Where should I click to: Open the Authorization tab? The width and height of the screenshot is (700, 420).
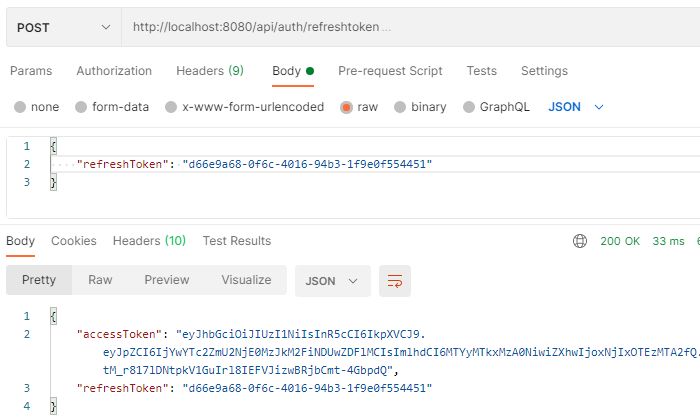pos(114,71)
